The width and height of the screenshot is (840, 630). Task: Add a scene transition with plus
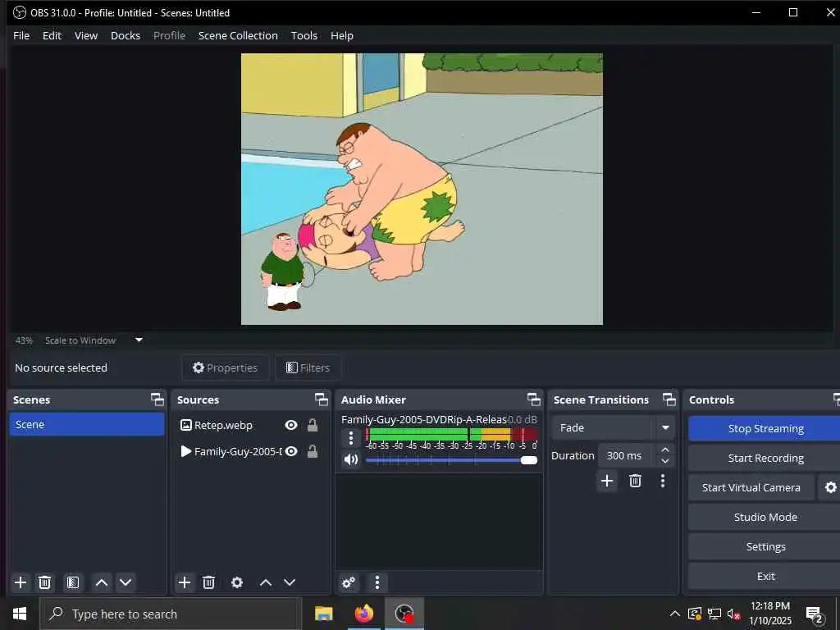[607, 481]
